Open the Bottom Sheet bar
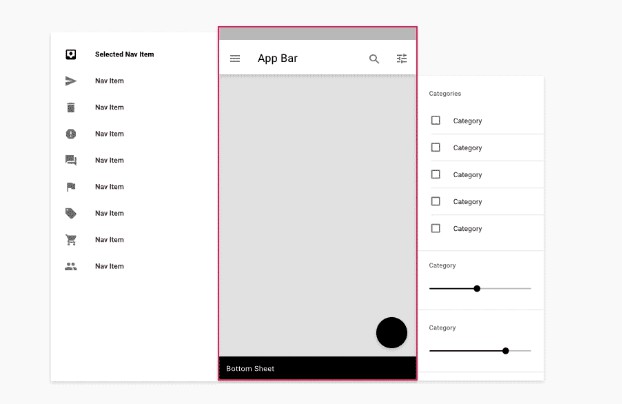This screenshot has height=404, width=622. (x=317, y=368)
